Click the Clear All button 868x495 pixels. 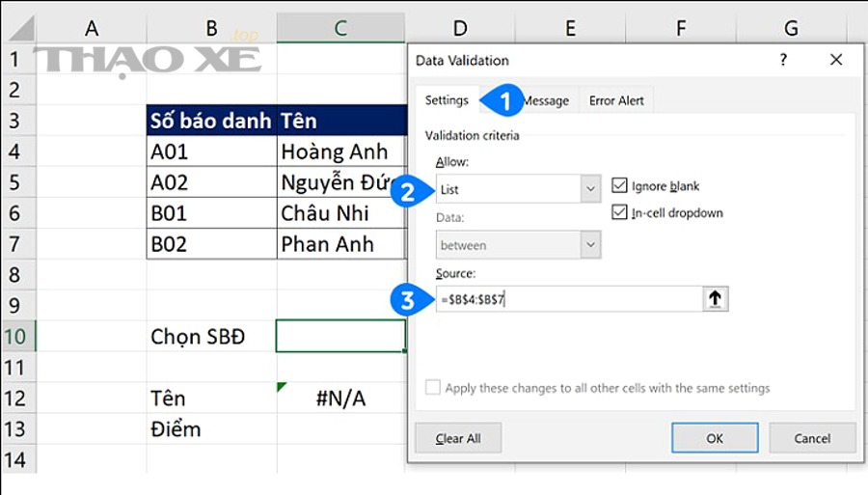tap(458, 438)
